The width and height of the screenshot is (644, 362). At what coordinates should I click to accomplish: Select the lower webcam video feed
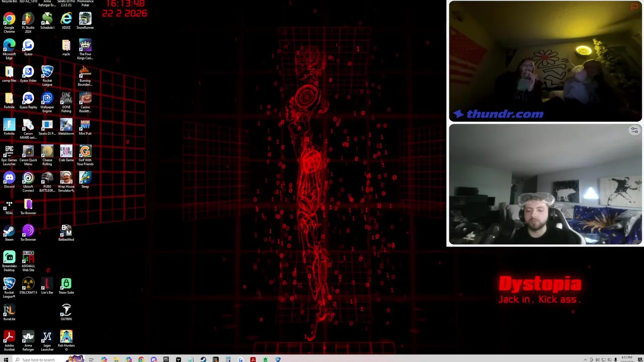pyautogui.click(x=545, y=185)
